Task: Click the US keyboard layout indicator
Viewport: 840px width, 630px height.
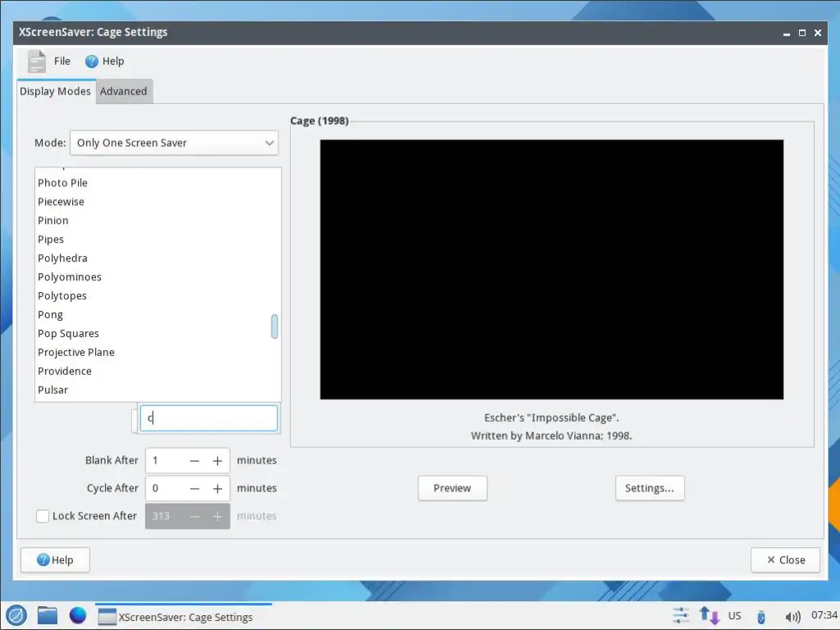Action: 734,616
